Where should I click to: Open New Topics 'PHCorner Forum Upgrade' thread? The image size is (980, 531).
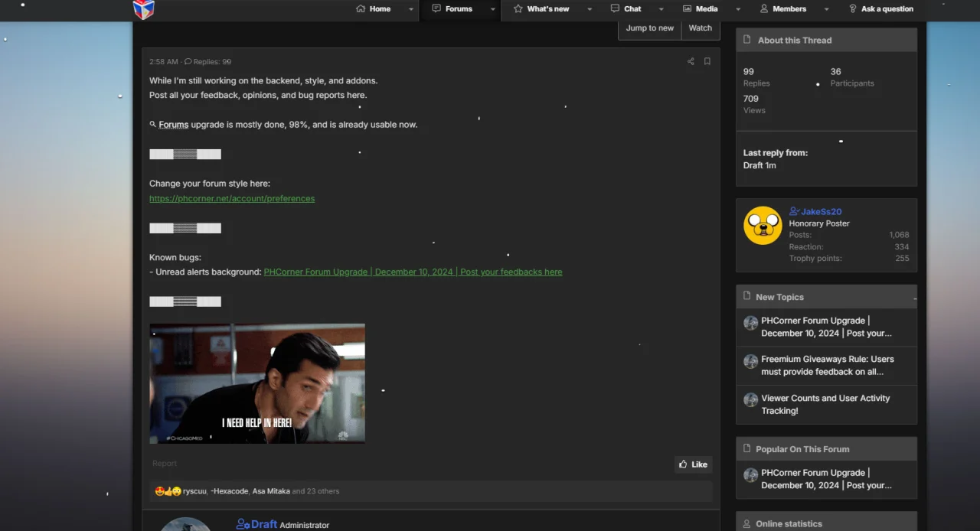pos(826,327)
